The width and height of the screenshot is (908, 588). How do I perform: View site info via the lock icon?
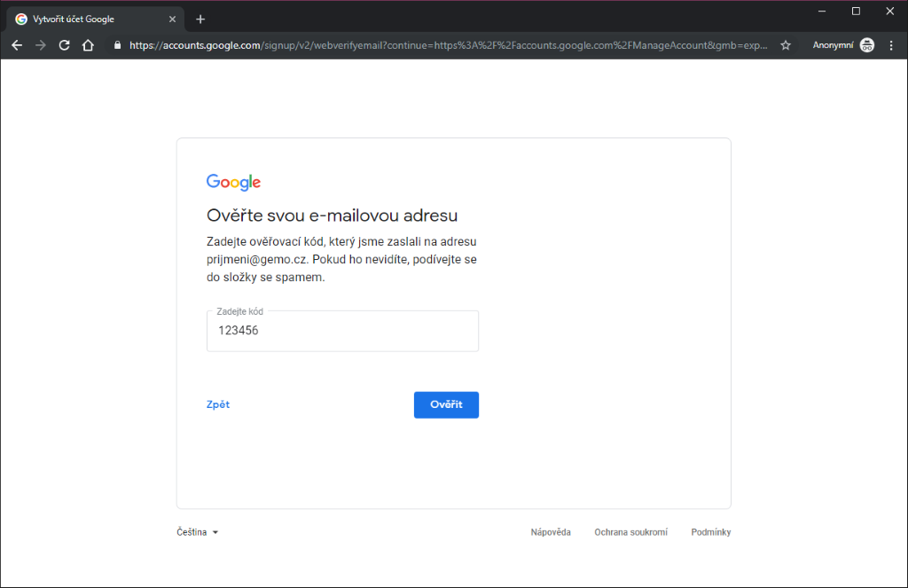[118, 45]
